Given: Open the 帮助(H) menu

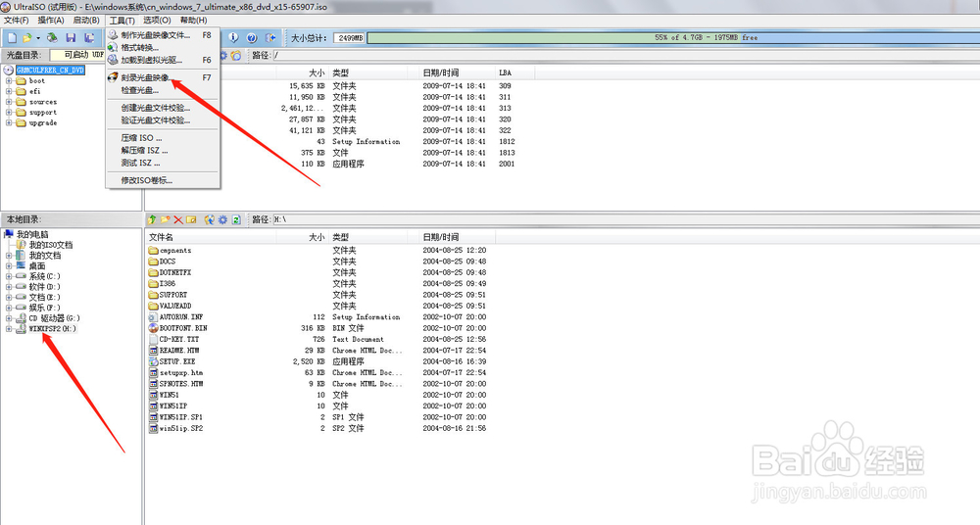Looking at the screenshot, I should pos(193,21).
